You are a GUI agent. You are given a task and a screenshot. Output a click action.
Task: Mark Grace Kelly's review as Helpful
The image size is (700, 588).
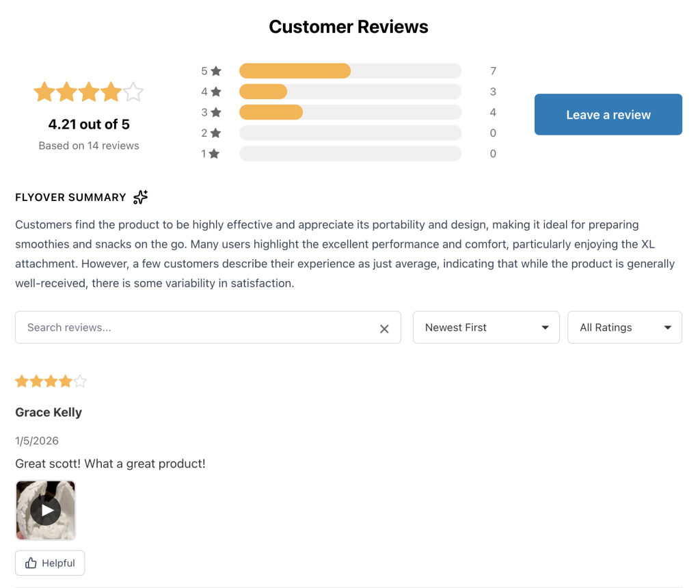50,563
